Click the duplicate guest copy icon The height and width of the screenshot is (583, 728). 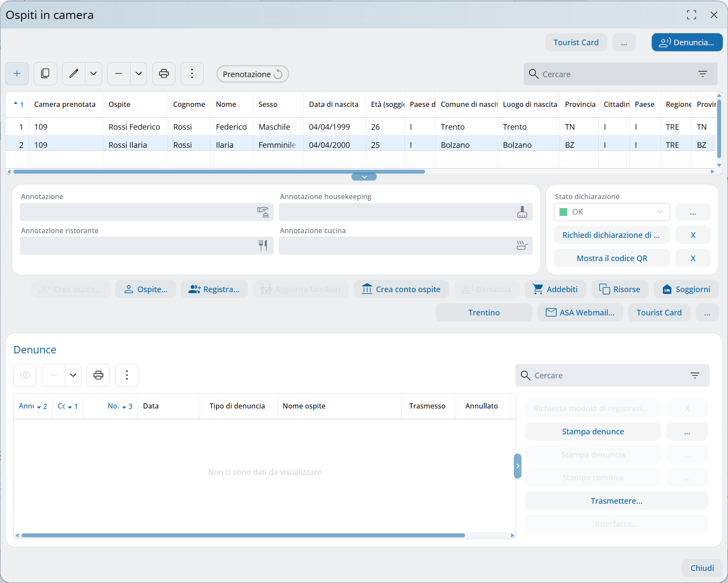click(x=45, y=74)
